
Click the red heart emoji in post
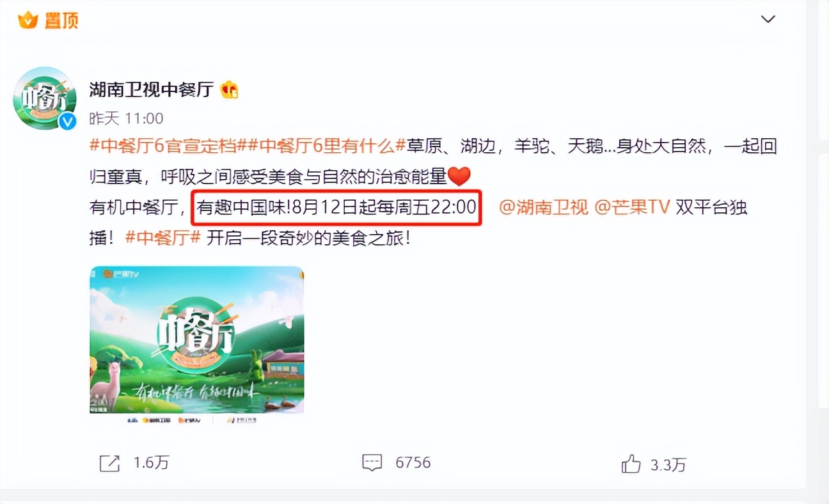coord(459,176)
